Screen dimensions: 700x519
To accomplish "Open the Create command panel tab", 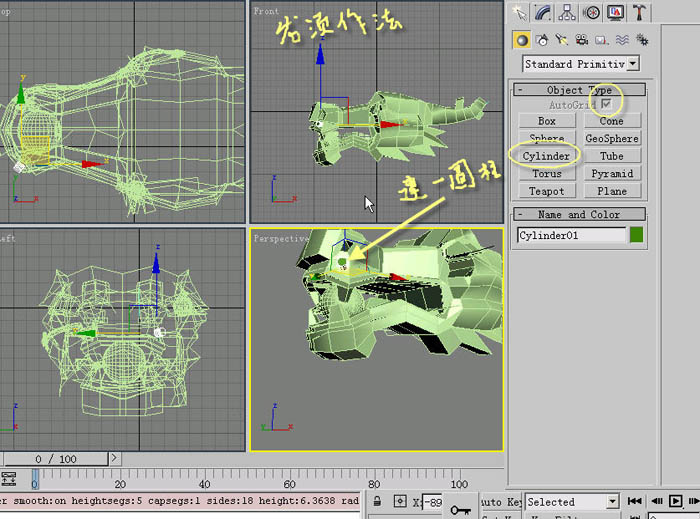I will pyautogui.click(x=519, y=12).
